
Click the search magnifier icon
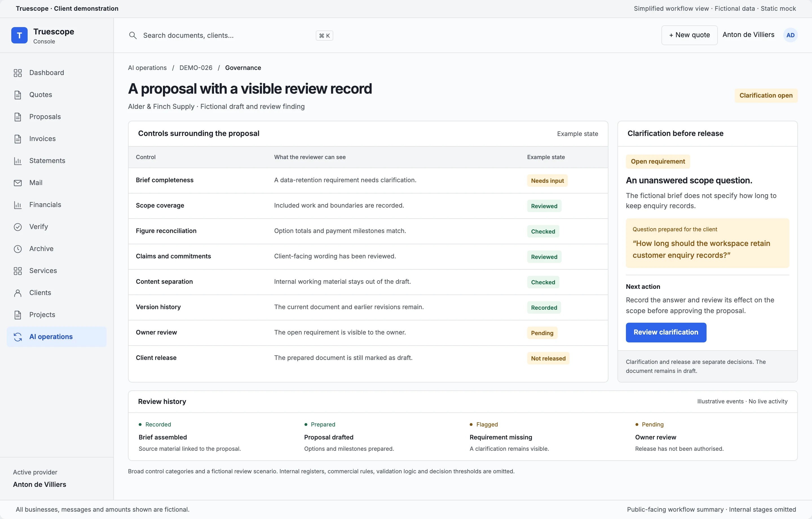tap(133, 36)
